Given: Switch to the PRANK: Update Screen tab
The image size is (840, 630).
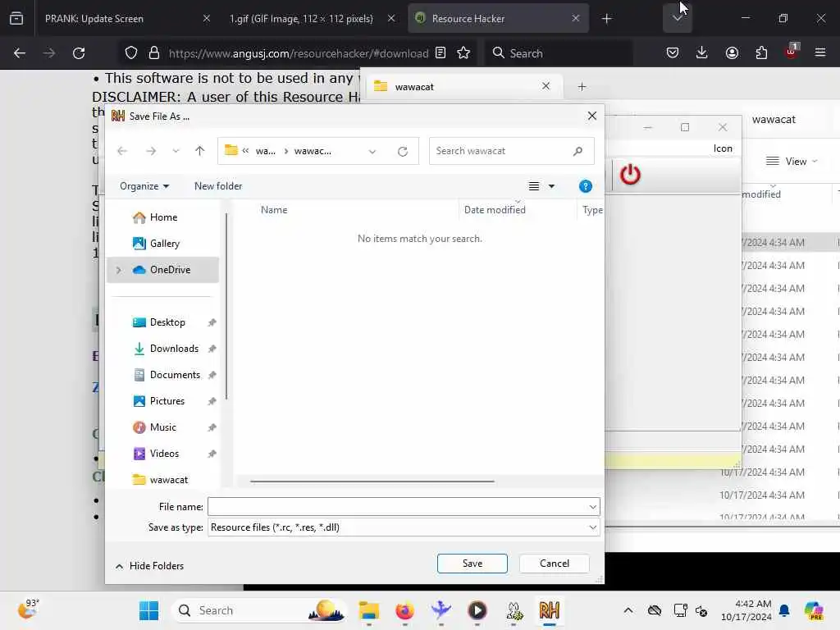Looking at the screenshot, I should point(126,19).
